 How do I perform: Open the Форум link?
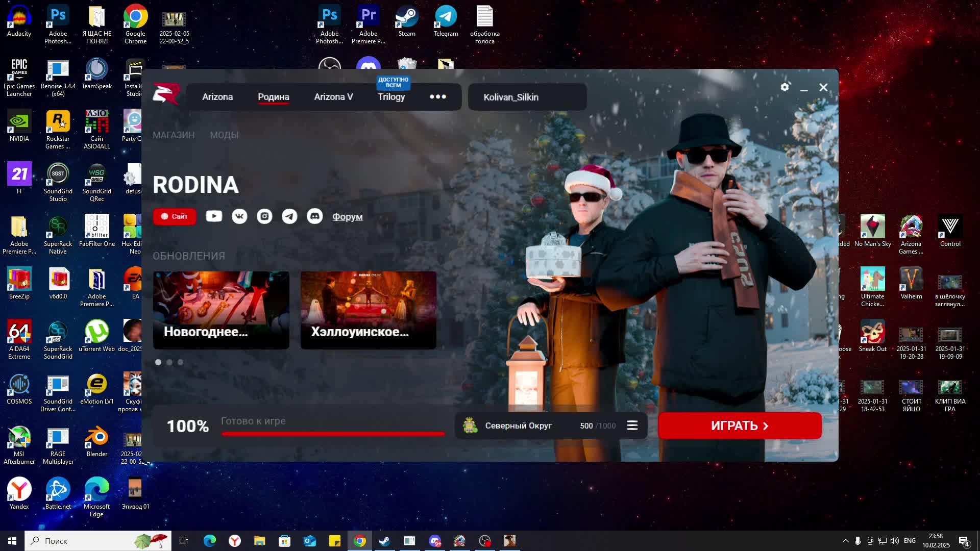348,216
